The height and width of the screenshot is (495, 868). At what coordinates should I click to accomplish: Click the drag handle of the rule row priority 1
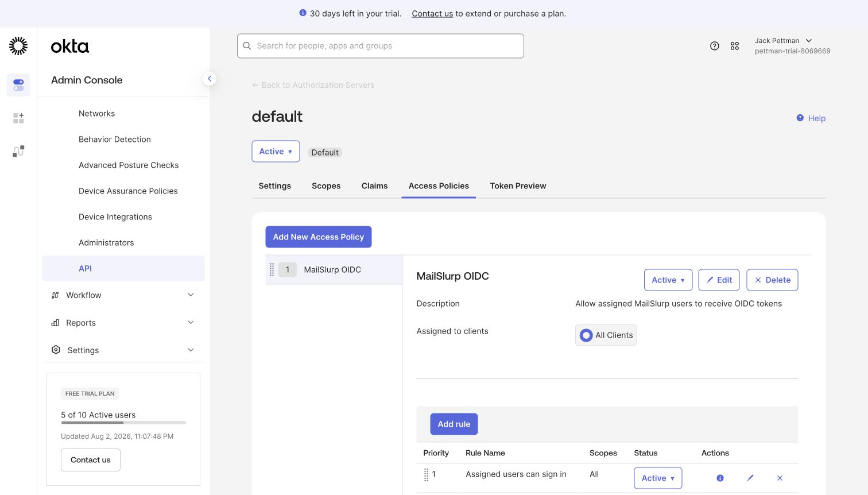(x=426, y=474)
